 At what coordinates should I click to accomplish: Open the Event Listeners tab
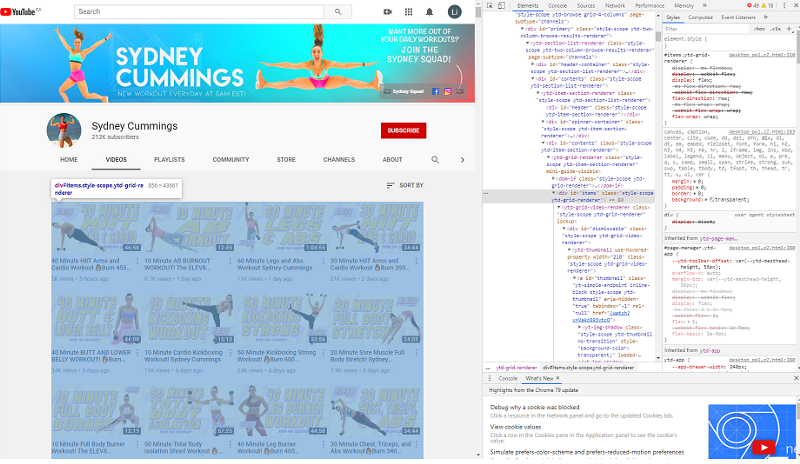point(738,17)
